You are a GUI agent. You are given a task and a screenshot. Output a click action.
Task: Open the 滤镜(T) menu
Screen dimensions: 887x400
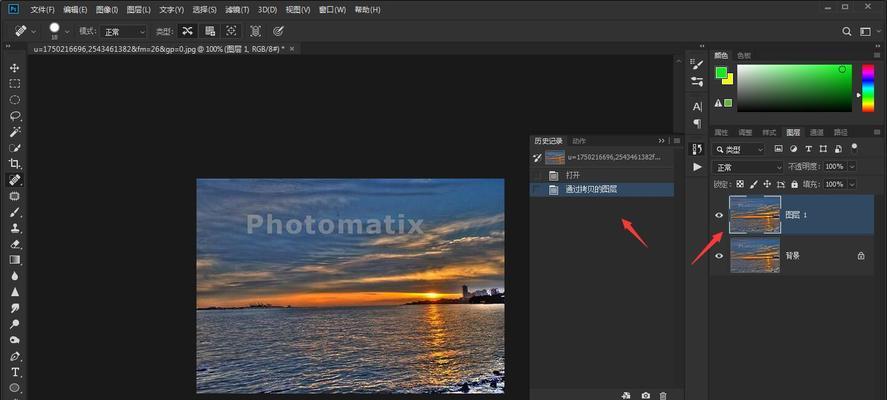click(x=237, y=10)
